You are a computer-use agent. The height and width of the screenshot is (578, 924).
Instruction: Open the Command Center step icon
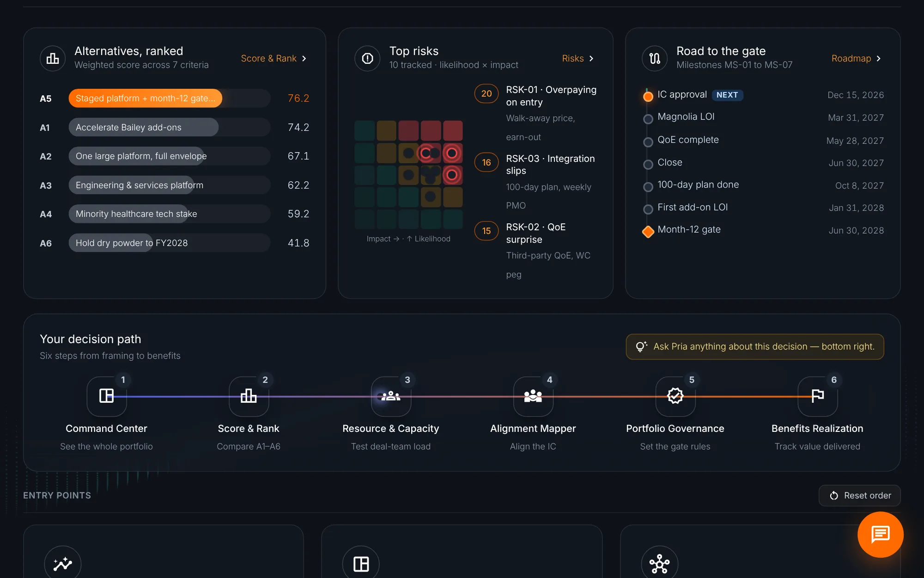click(x=107, y=396)
